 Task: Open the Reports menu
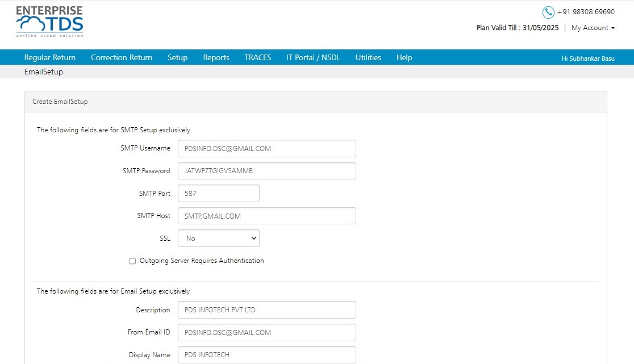(216, 57)
